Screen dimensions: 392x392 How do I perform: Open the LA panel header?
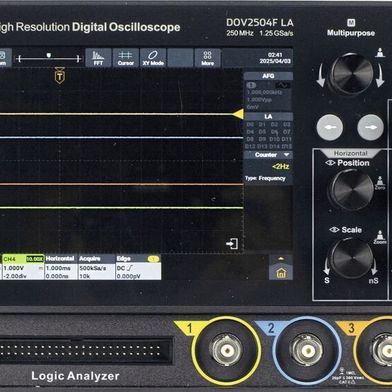(268, 116)
